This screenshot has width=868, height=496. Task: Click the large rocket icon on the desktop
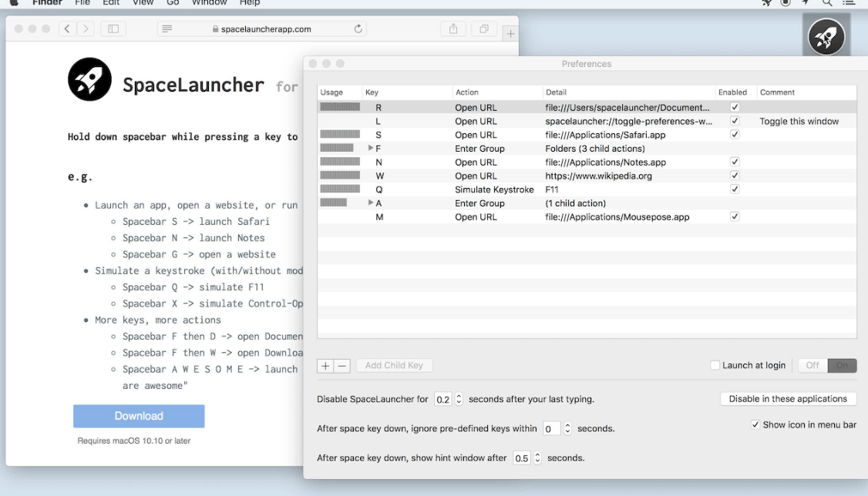(826, 37)
